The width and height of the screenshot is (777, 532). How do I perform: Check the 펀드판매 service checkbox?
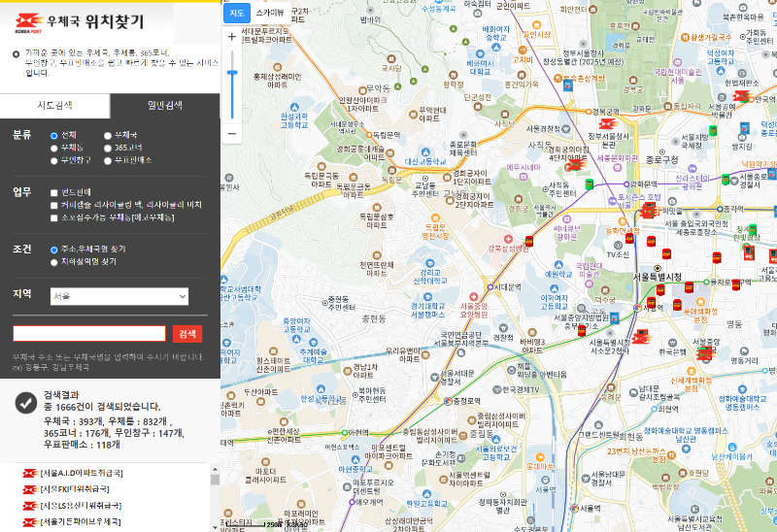tap(54, 192)
